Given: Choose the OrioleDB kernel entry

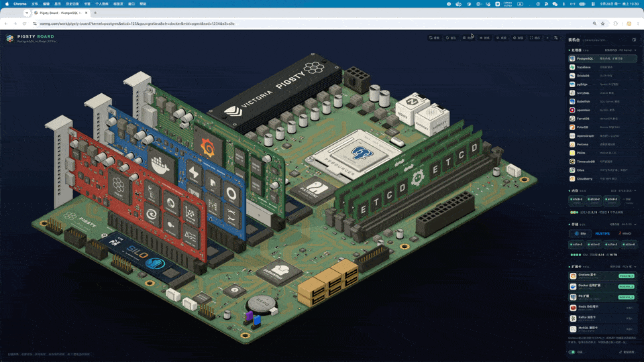Looking at the screenshot, I should [602, 76].
